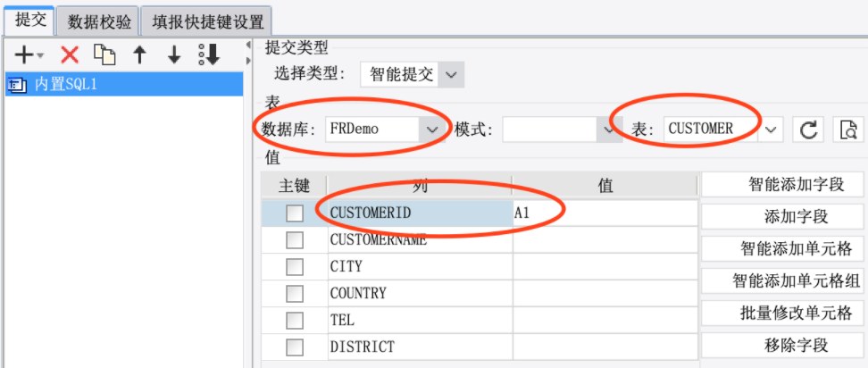Click the preview table data icon
The height and width of the screenshot is (368, 868).
tap(848, 130)
